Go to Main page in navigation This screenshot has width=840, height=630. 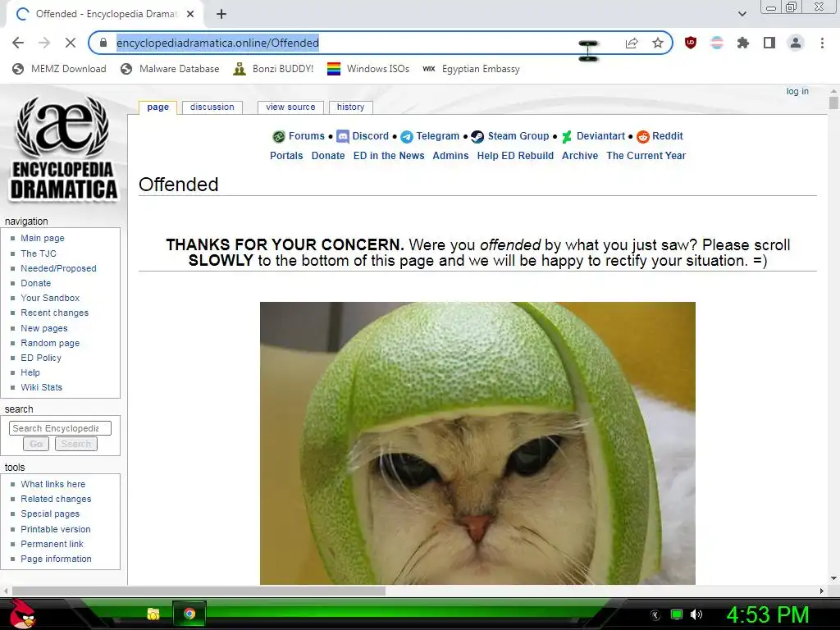[x=43, y=238]
